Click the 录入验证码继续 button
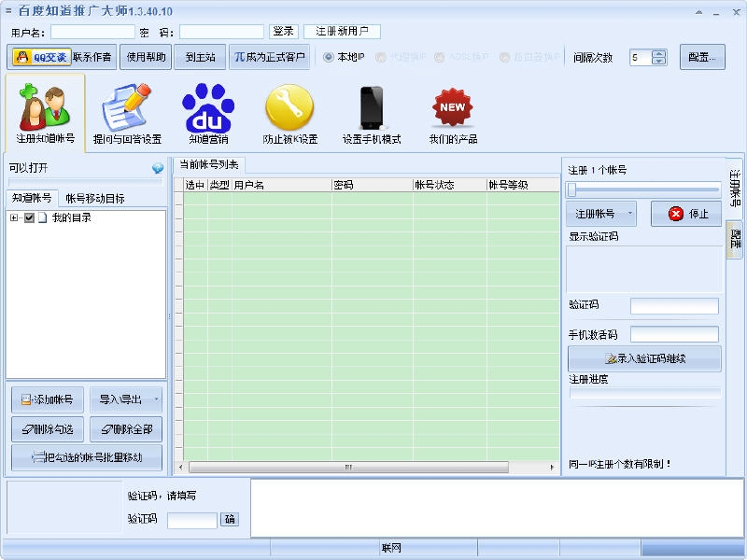This screenshot has height=560, width=747. (644, 358)
